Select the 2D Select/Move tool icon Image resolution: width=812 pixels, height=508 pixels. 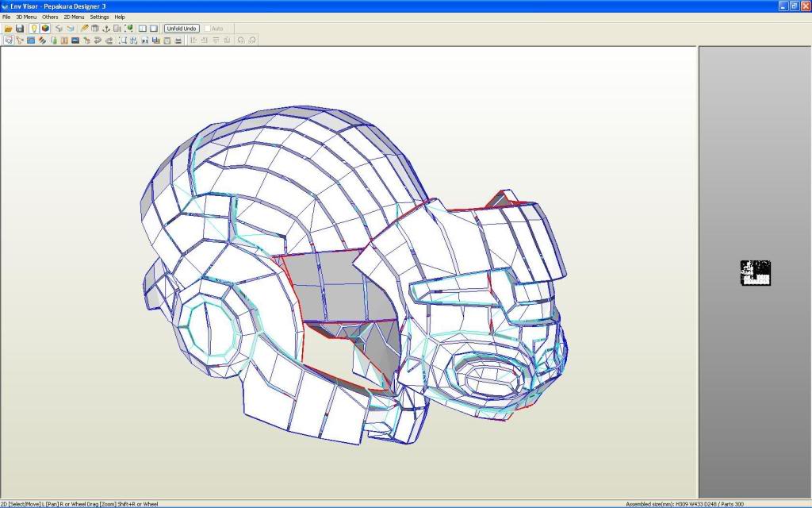pos(9,40)
